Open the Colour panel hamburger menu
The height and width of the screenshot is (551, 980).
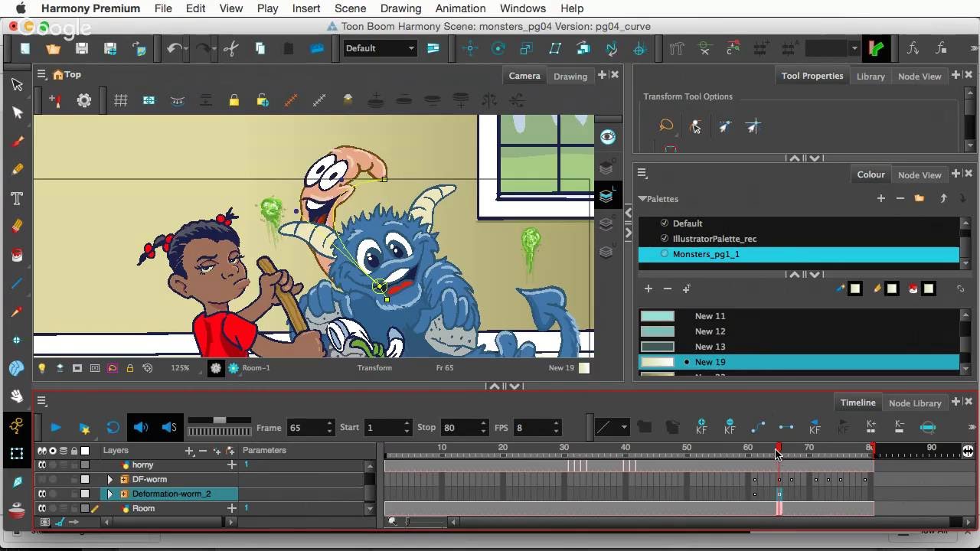(x=642, y=173)
